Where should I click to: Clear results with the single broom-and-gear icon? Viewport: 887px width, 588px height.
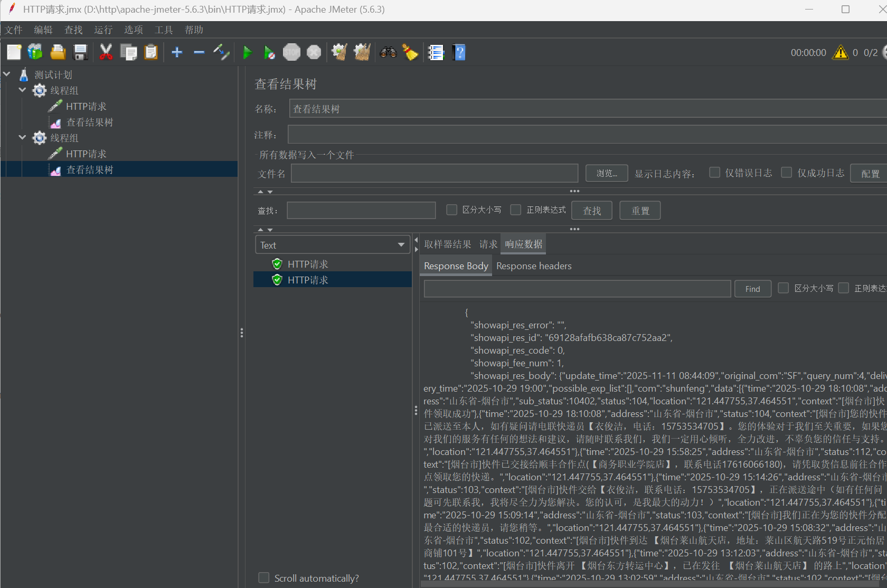pyautogui.click(x=339, y=52)
